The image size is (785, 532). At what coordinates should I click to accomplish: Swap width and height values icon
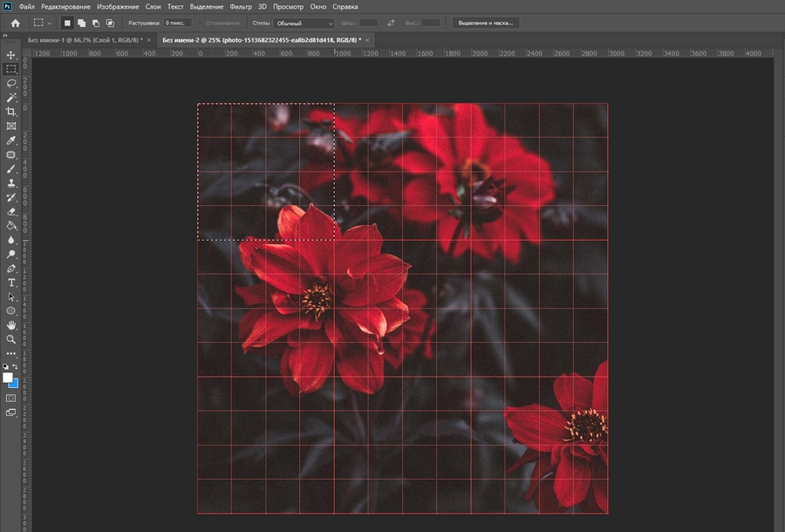tap(391, 23)
